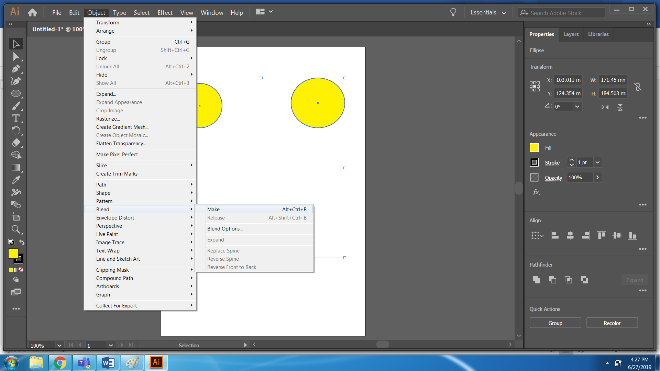Switch to the Libraries tab

598,34
